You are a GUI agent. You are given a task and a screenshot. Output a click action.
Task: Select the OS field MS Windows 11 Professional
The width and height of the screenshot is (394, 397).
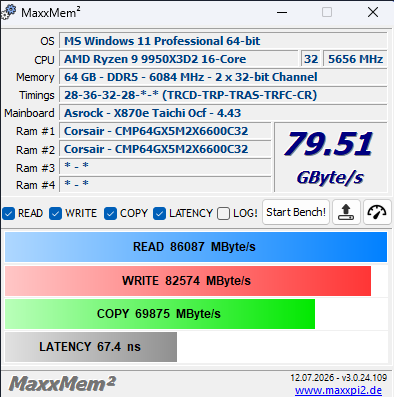click(223, 41)
